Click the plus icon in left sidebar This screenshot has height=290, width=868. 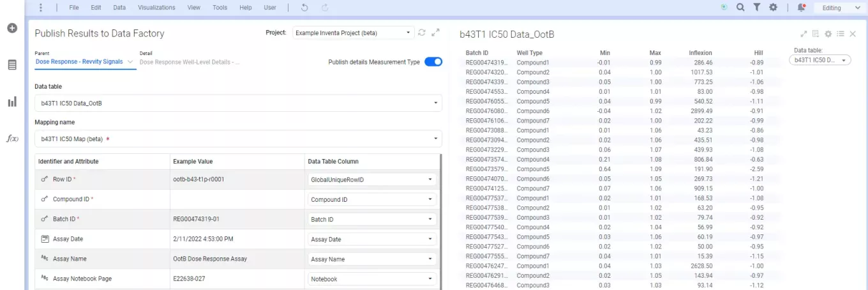(x=11, y=28)
